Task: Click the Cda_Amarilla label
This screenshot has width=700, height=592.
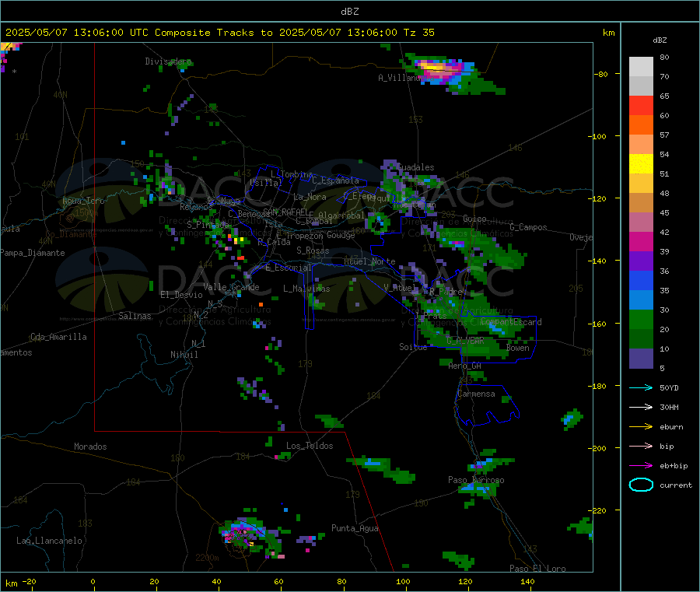Action: tap(58, 337)
